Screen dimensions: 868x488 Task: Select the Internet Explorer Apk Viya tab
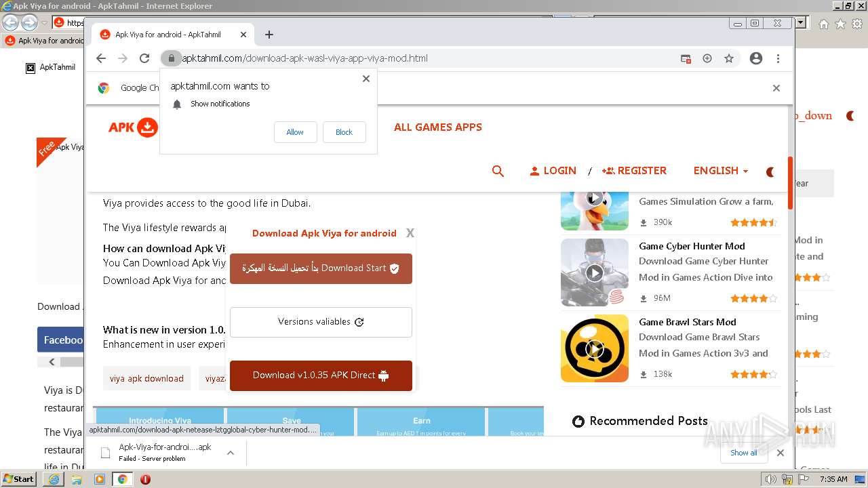pos(44,41)
